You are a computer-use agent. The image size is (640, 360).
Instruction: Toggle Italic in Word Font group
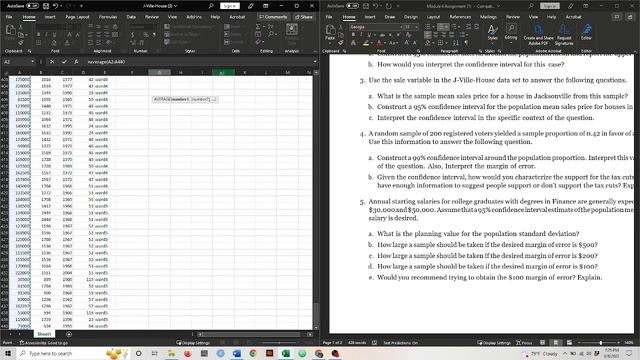coord(361,35)
